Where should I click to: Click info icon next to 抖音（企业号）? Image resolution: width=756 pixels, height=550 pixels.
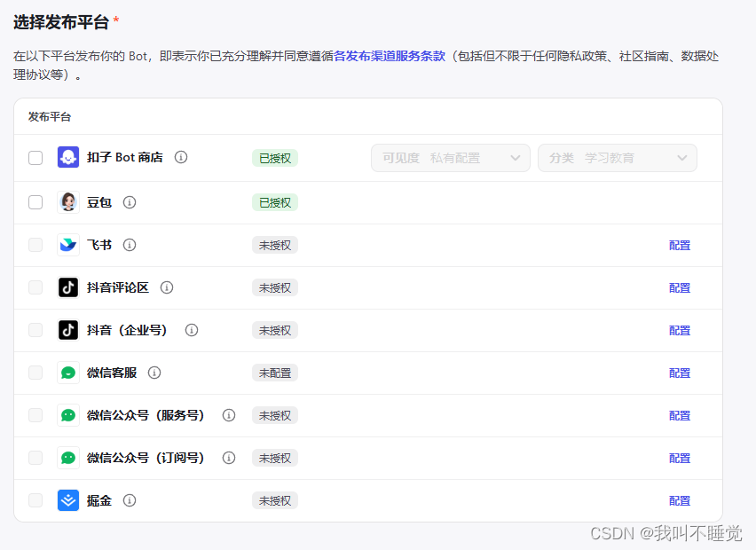pos(192,330)
